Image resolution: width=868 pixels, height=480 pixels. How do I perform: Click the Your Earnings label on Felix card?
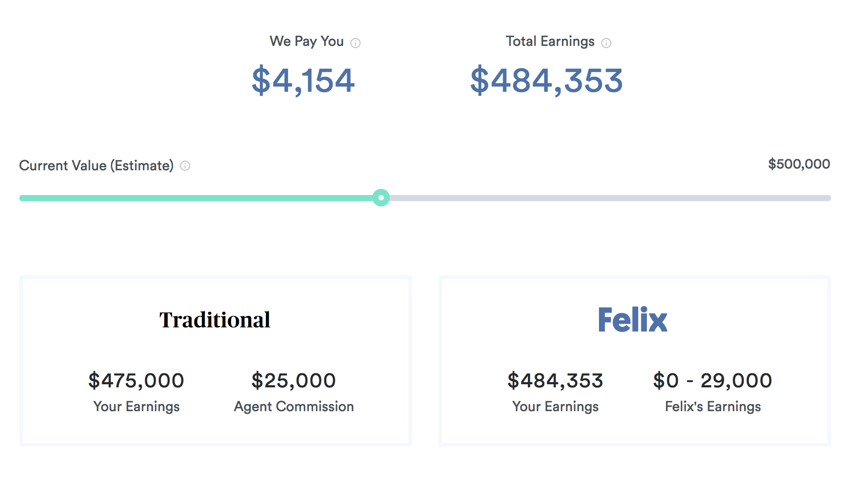555,406
